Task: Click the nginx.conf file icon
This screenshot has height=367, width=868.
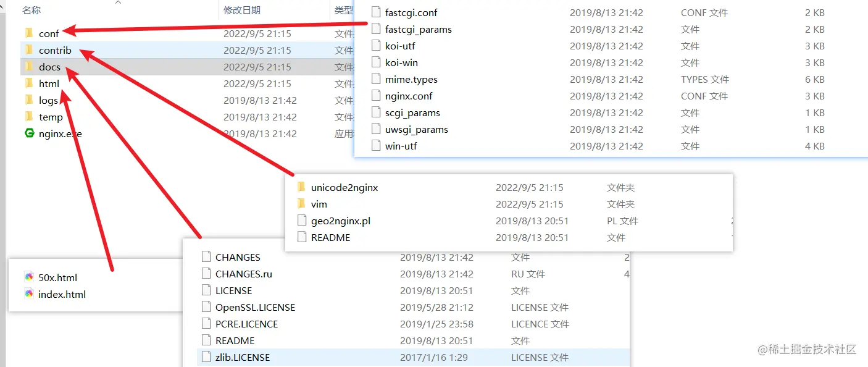Action: pyautogui.click(x=375, y=96)
